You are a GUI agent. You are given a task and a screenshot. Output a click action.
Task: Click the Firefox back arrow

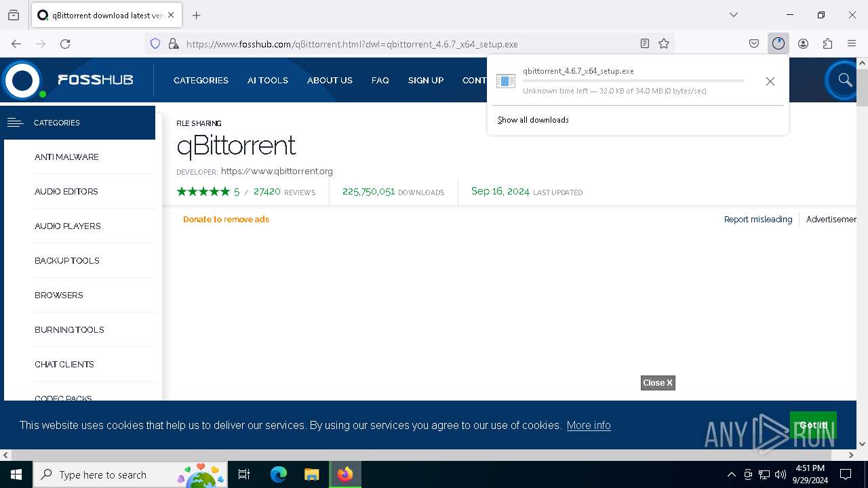[x=16, y=43]
